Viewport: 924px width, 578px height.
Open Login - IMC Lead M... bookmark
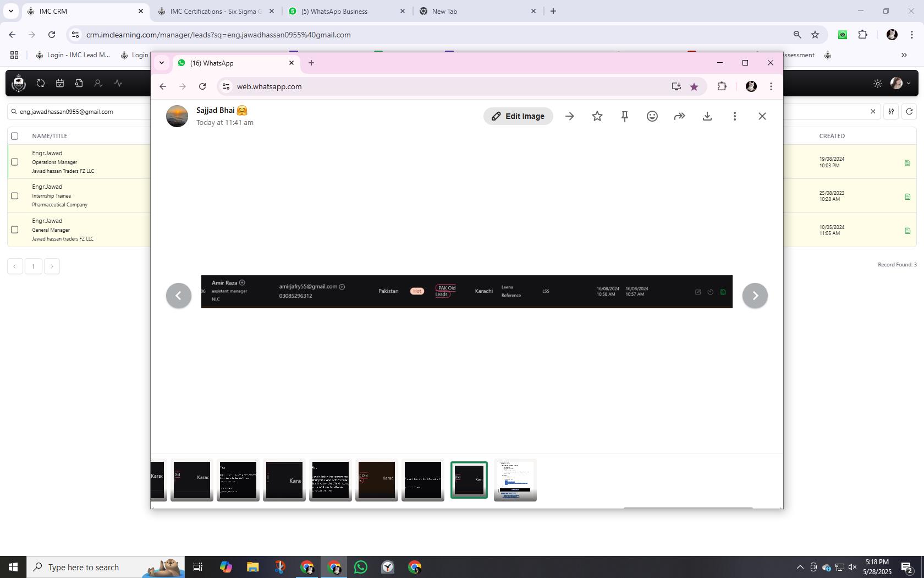coord(73,55)
